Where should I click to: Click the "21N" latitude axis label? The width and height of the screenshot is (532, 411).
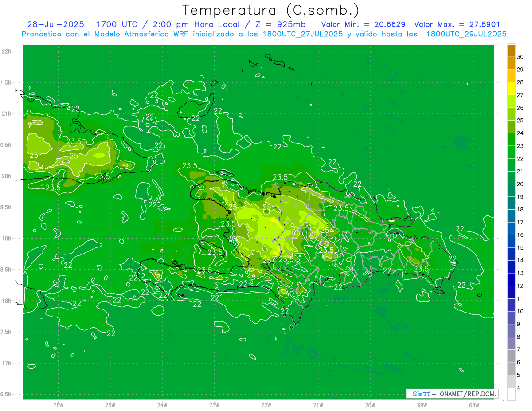(7, 114)
